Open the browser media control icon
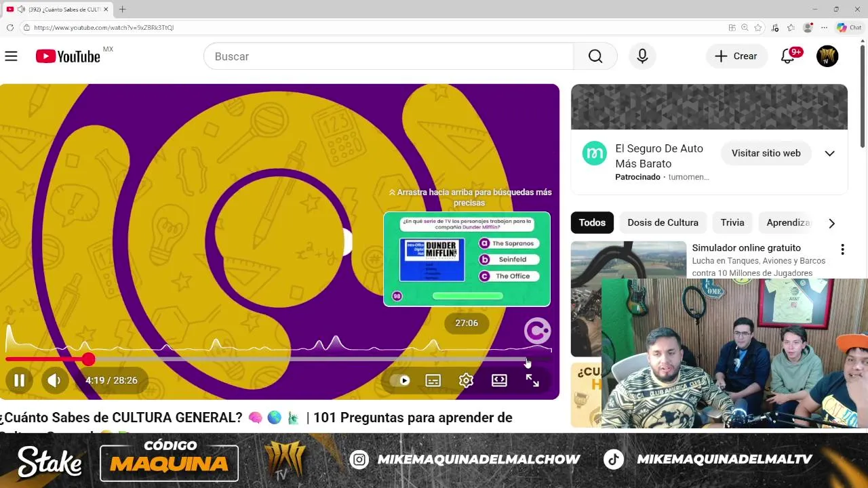Viewport: 868px width, 488px height. click(x=775, y=28)
